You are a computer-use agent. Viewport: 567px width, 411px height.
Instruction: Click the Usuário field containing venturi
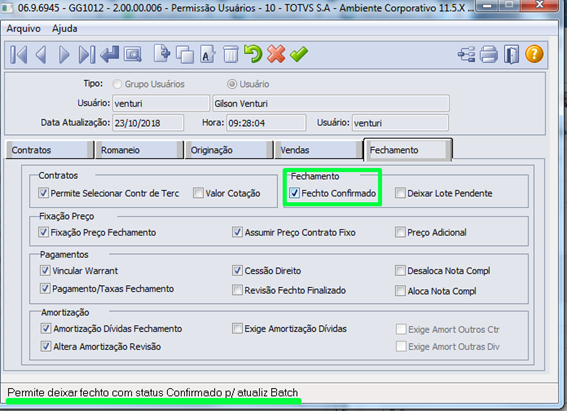pyautogui.click(x=161, y=103)
